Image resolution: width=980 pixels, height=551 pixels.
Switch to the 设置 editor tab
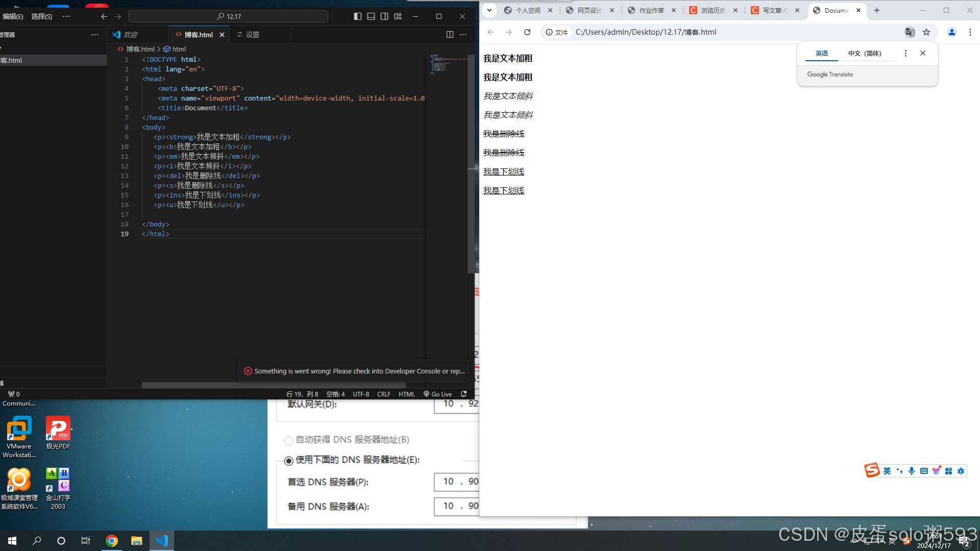(252, 35)
